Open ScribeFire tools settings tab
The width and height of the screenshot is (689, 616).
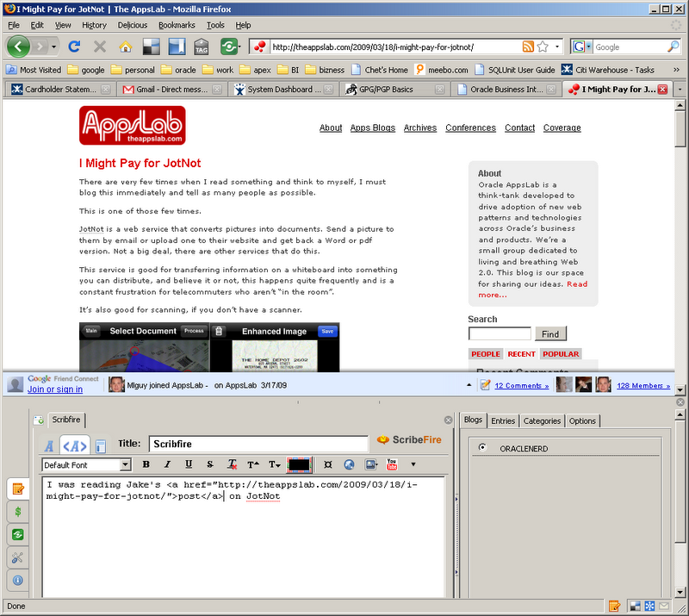pyautogui.click(x=18, y=557)
